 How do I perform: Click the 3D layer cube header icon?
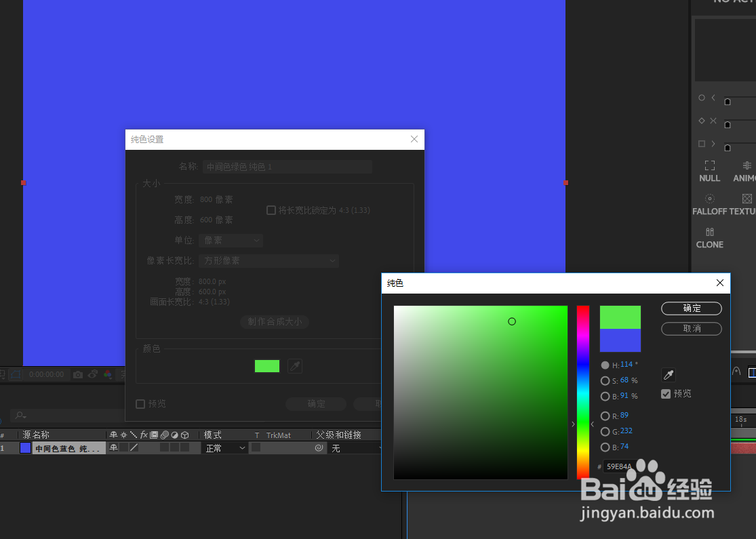coord(184,435)
